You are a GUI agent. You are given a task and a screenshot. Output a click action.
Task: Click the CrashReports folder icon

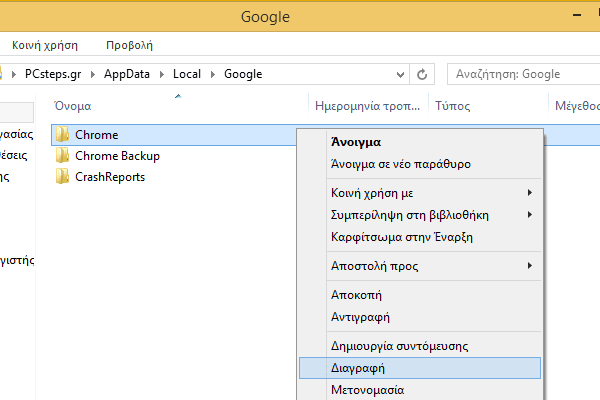[62, 176]
